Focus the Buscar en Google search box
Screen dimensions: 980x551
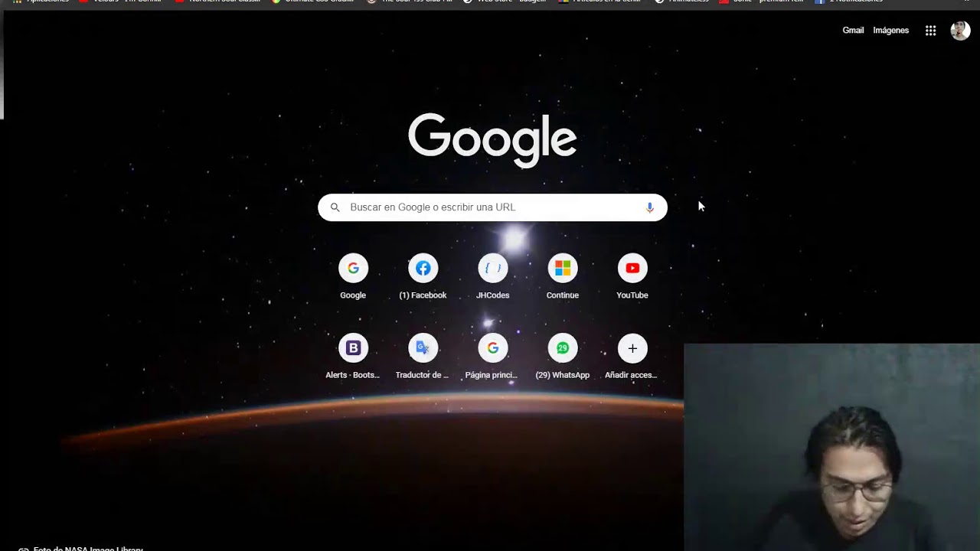tap(490, 207)
